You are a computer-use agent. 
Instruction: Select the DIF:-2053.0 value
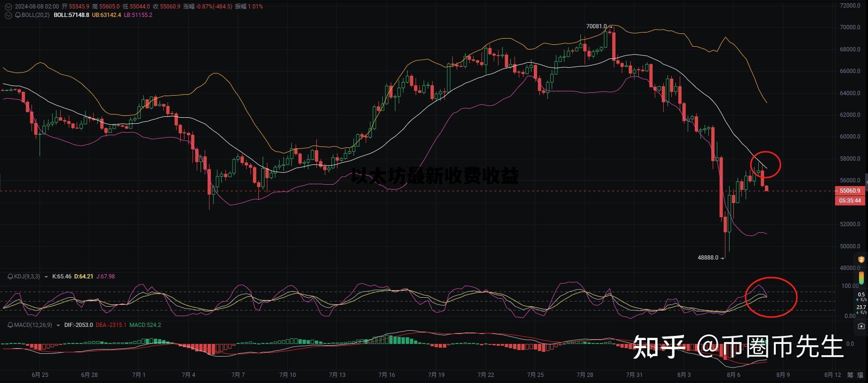coord(79,325)
